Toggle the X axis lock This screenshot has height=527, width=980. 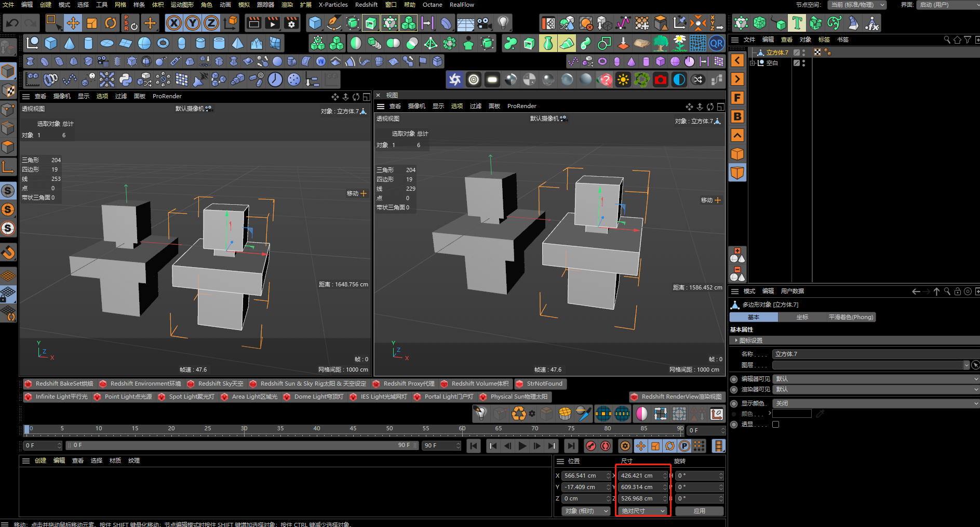(174, 23)
